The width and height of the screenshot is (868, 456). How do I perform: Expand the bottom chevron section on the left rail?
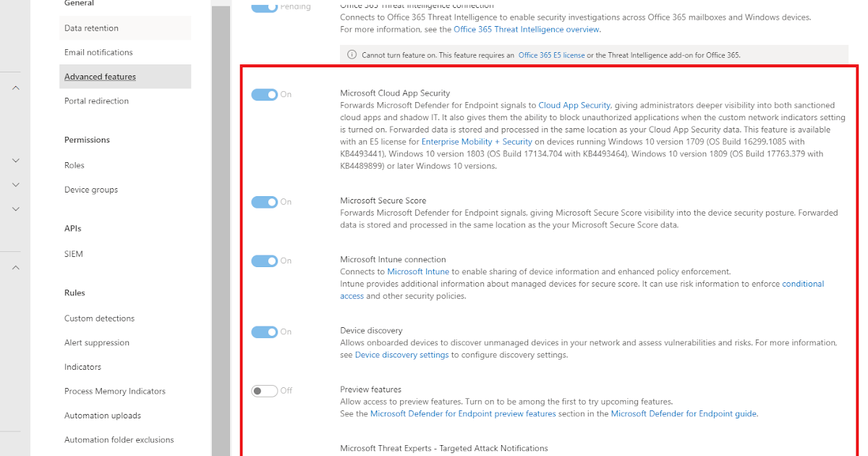(15, 266)
